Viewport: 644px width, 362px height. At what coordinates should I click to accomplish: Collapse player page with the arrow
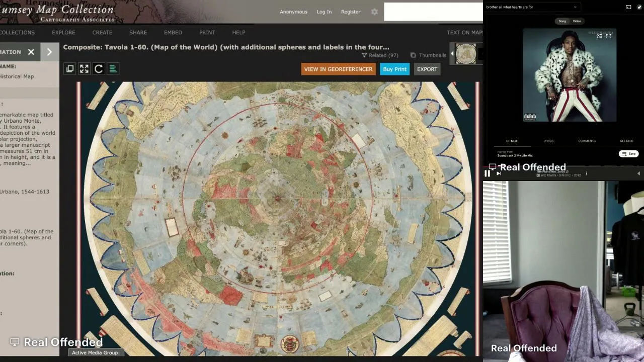(x=638, y=173)
